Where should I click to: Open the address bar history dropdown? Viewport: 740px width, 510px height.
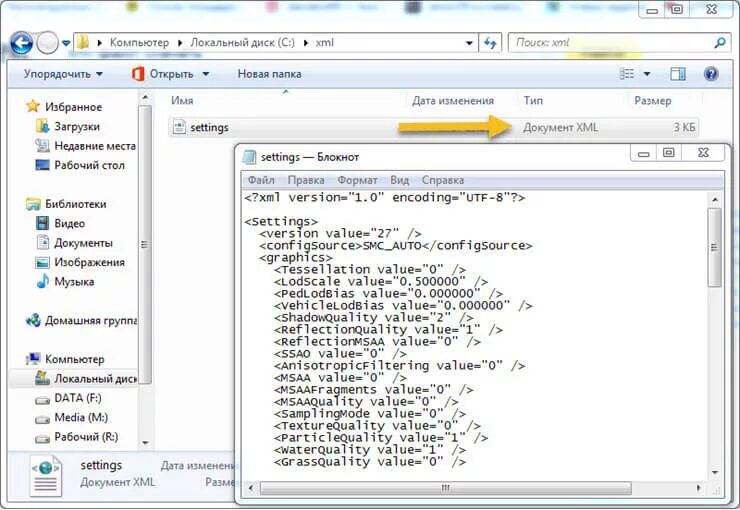pyautogui.click(x=469, y=43)
